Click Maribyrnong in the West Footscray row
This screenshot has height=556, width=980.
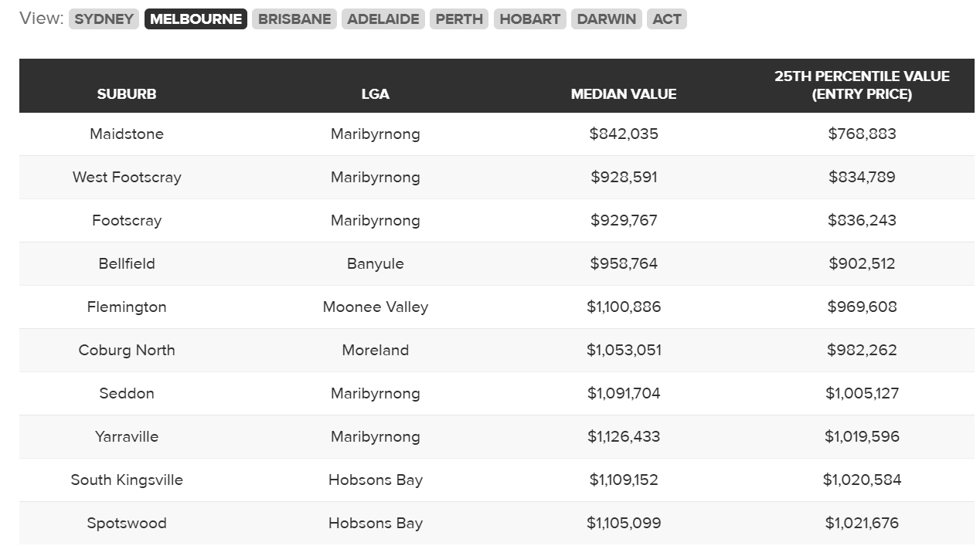(376, 177)
